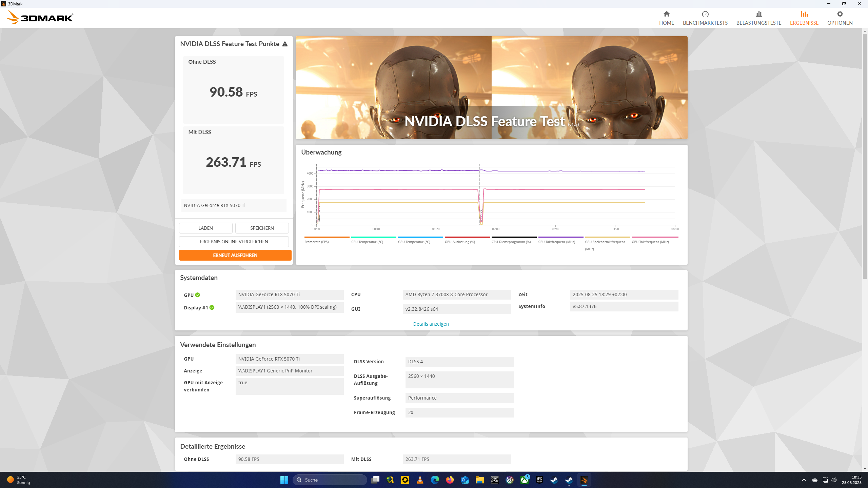Open Benchmarktests gauge icon
Viewport: 868px width, 488px height.
[705, 14]
